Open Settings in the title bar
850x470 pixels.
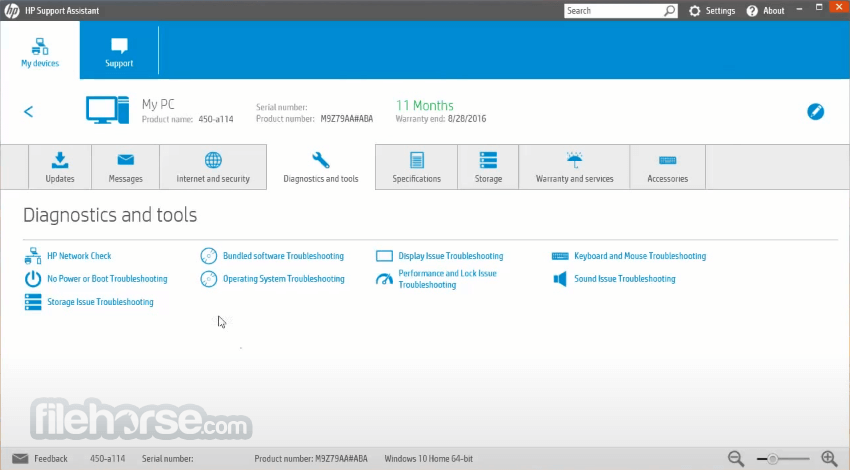[x=712, y=11]
